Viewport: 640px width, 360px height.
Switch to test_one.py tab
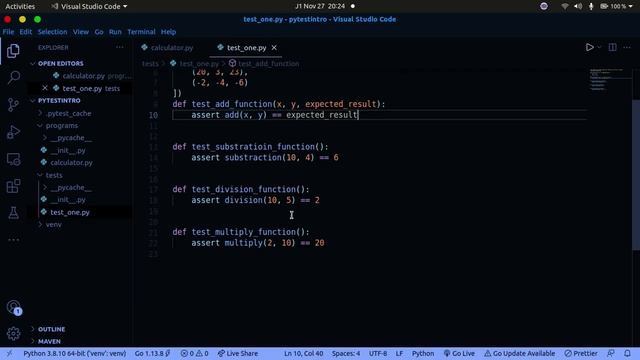coord(247,48)
